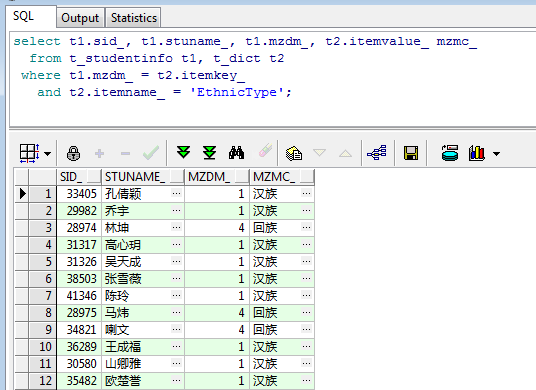Click cell with SID 41346

tap(79, 296)
